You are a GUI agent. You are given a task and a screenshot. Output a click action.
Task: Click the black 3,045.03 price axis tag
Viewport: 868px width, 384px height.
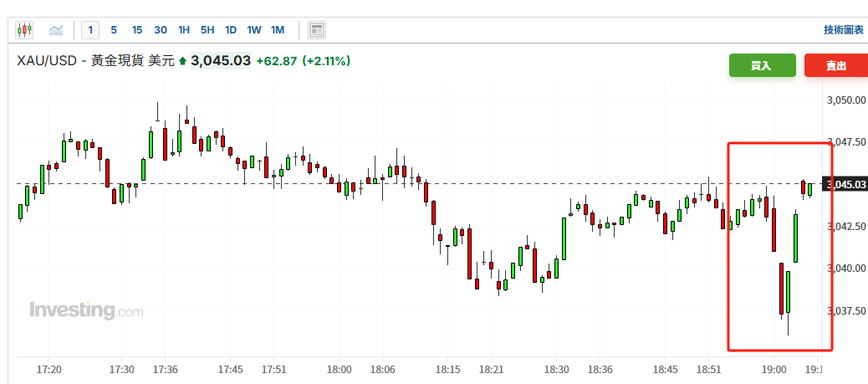(845, 184)
